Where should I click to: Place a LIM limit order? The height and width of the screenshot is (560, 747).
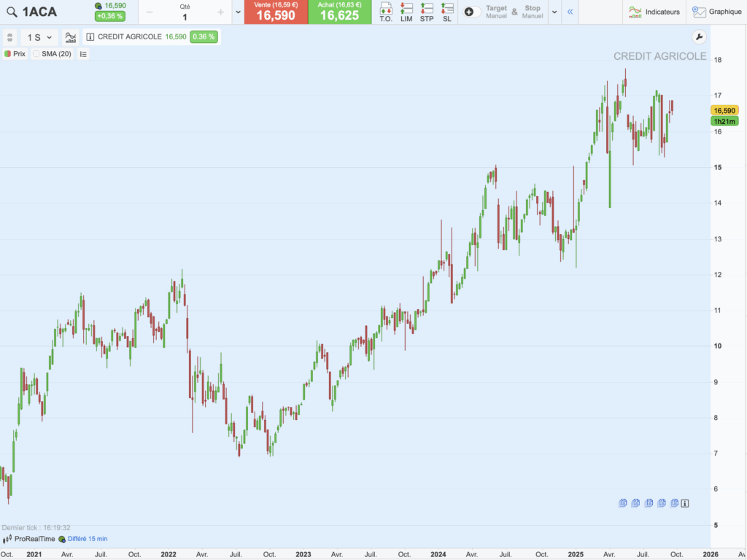coord(406,12)
